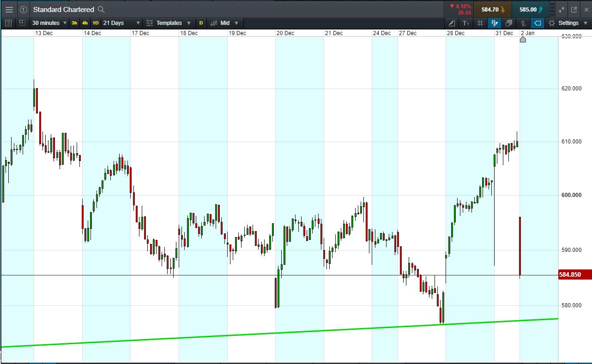Screen dimensions: 592x364
Task: Close the Standard Chartered chart panel
Action: 586,9
